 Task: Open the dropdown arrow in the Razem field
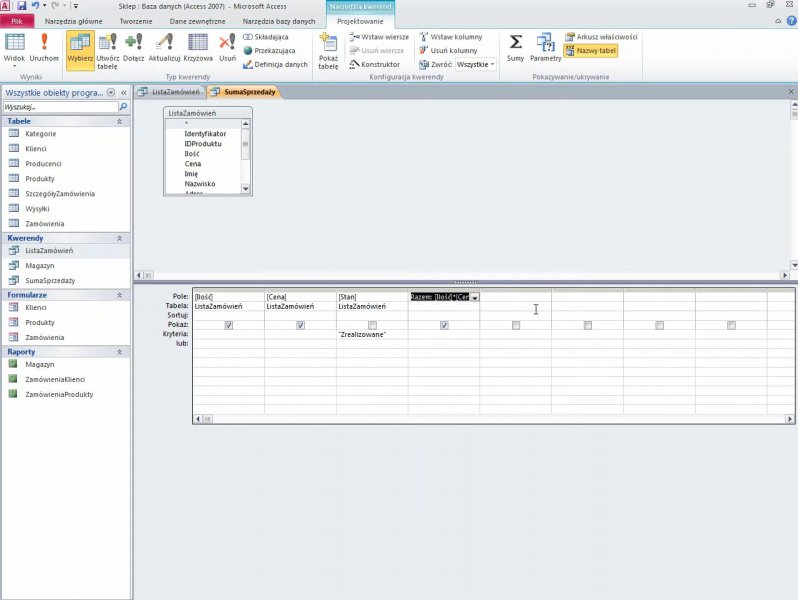474,298
